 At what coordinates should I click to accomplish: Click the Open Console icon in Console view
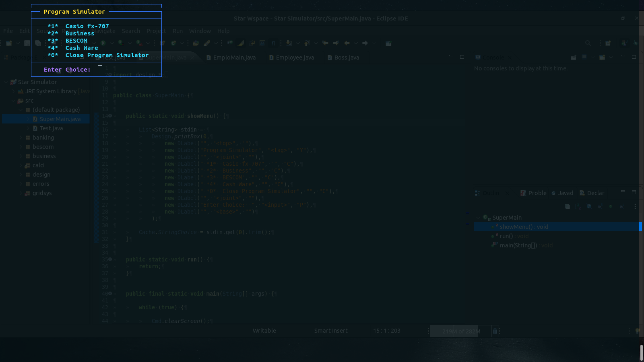tap(602, 58)
